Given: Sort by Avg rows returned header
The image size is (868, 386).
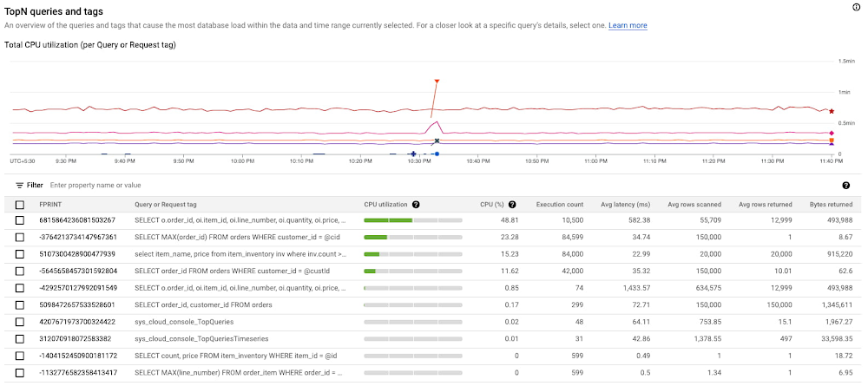Looking at the screenshot, I should [x=765, y=205].
